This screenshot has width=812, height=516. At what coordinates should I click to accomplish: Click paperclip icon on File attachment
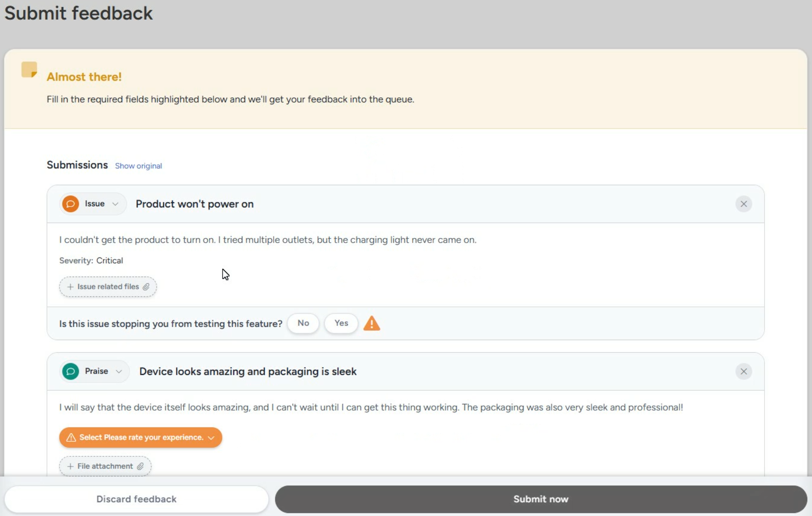[x=141, y=466]
